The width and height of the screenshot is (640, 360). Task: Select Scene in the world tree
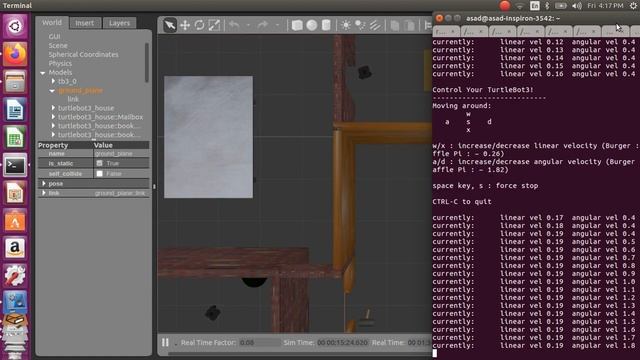(58, 45)
